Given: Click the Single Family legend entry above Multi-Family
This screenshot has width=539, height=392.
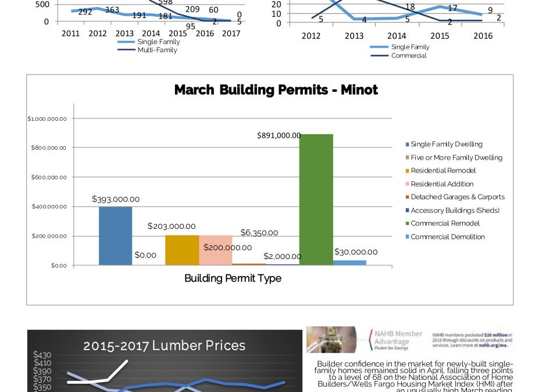Looking at the screenshot, I should point(149,42).
